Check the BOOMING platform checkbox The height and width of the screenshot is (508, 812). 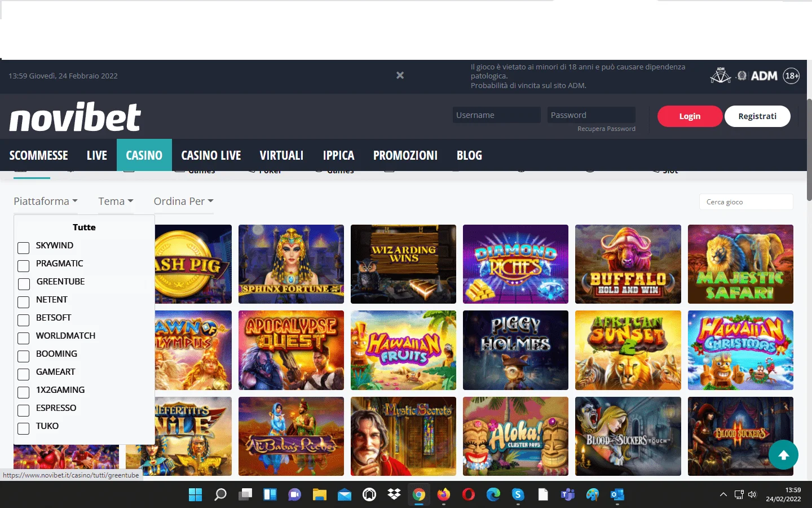click(x=23, y=356)
